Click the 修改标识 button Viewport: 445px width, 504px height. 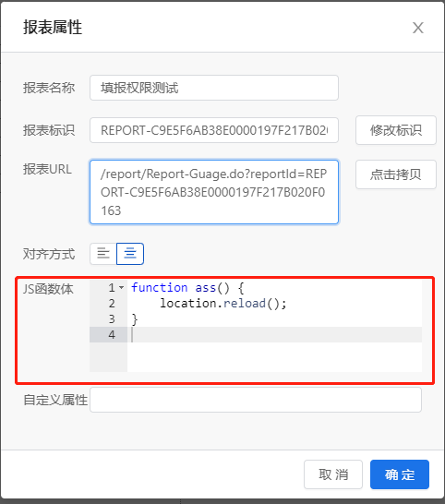pyautogui.click(x=396, y=130)
